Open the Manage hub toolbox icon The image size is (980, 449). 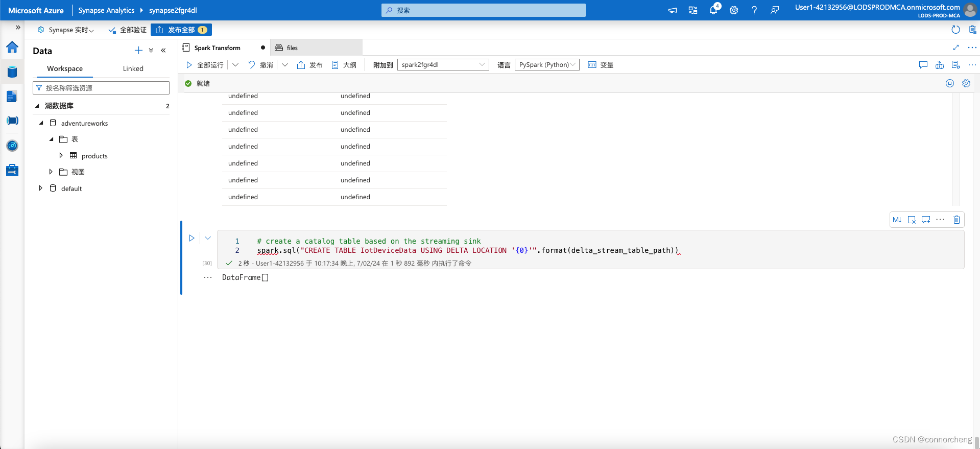[12, 170]
